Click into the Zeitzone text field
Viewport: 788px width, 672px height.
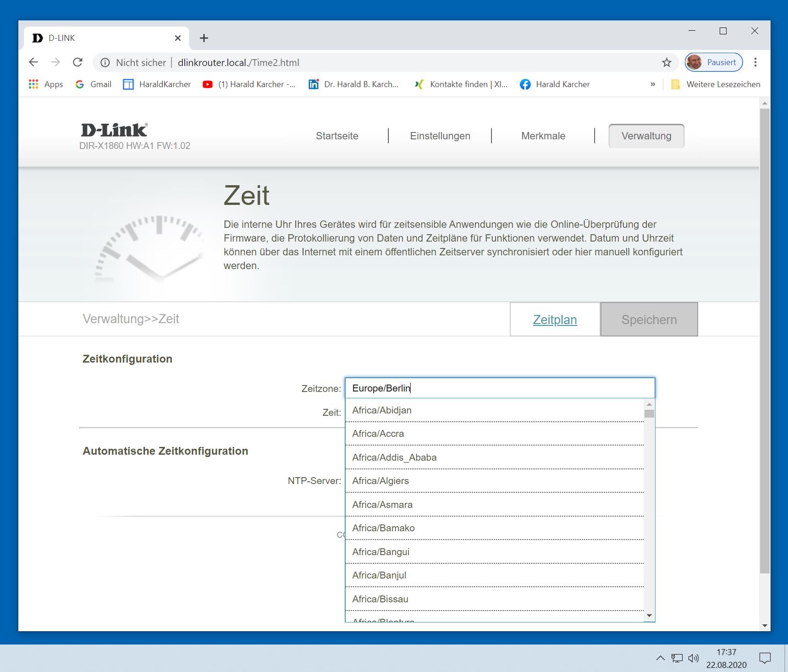point(500,388)
